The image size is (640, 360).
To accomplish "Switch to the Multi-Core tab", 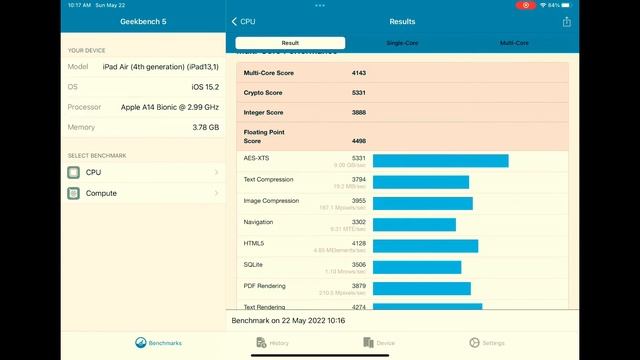I will [x=514, y=43].
